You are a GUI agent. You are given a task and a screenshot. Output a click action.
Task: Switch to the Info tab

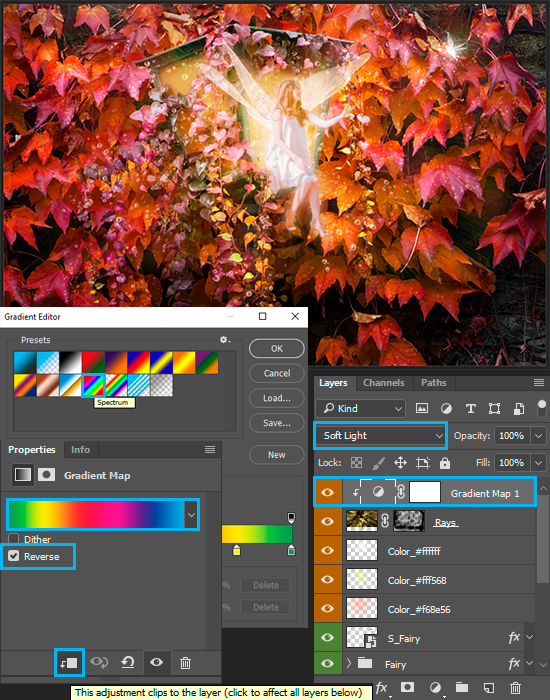point(80,450)
